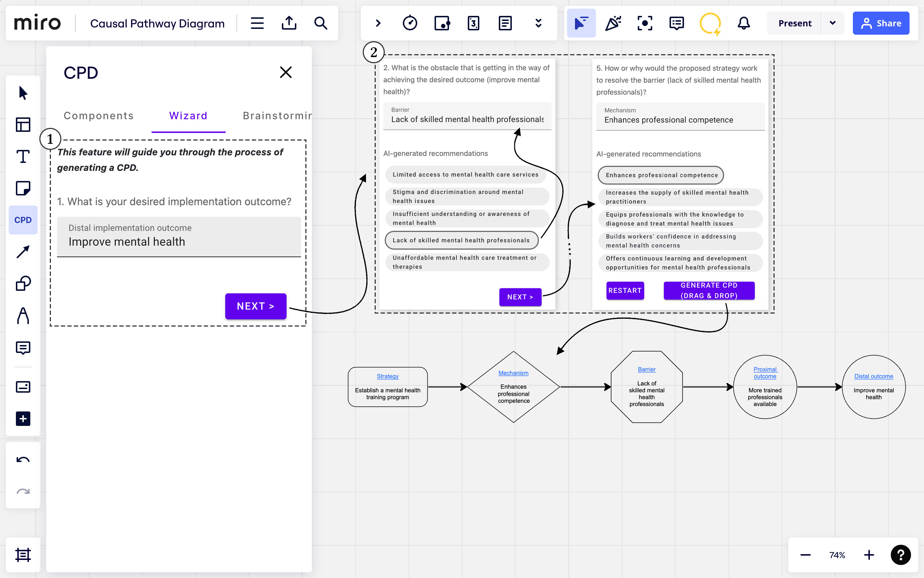The height and width of the screenshot is (578, 924).
Task: Choose the Select cursor tool
Action: point(23,93)
